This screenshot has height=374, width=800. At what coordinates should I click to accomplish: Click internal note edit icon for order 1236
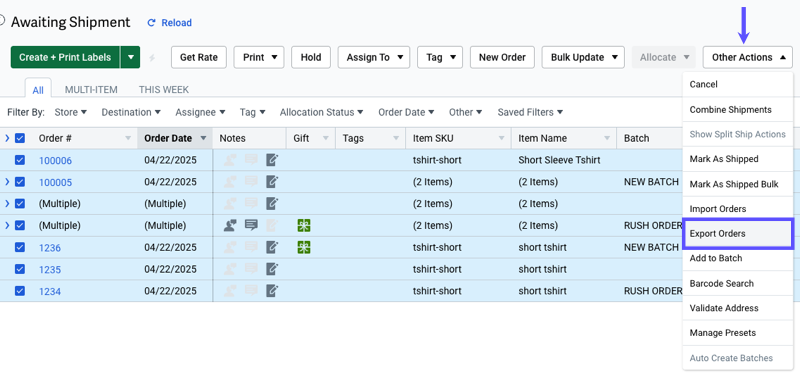(x=272, y=247)
